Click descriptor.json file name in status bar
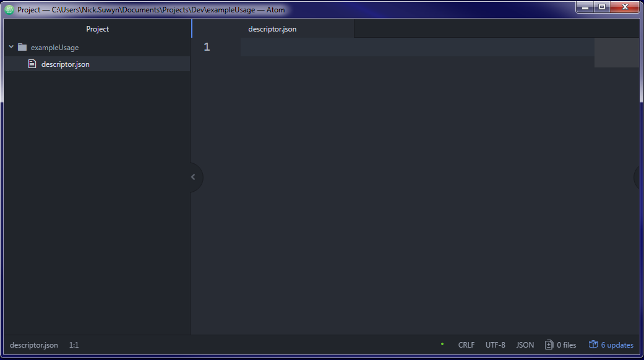644x360 pixels. pos(33,345)
